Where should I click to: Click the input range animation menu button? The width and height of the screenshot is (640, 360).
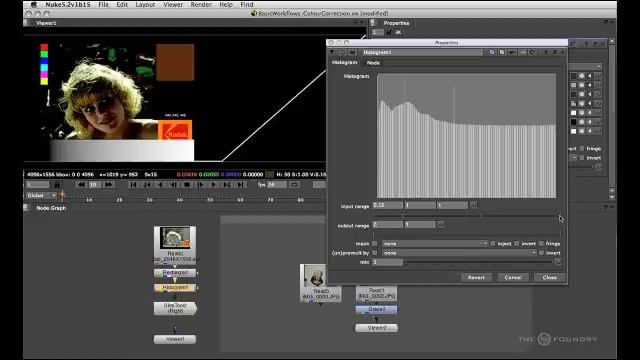473,205
